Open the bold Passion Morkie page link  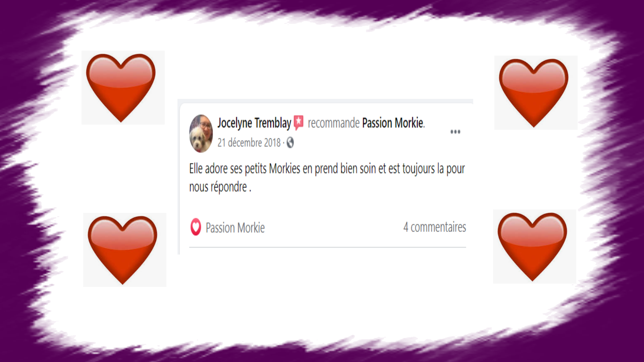[393, 123]
